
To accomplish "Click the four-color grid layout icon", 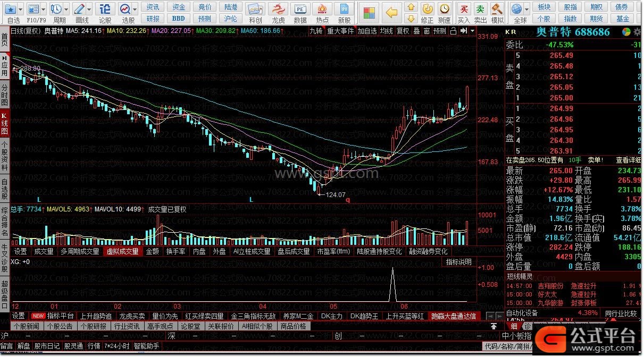I will tap(369, 12).
